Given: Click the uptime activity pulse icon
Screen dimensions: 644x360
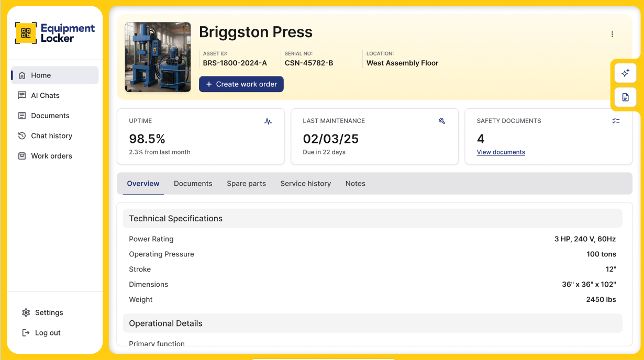Looking at the screenshot, I should (268, 121).
